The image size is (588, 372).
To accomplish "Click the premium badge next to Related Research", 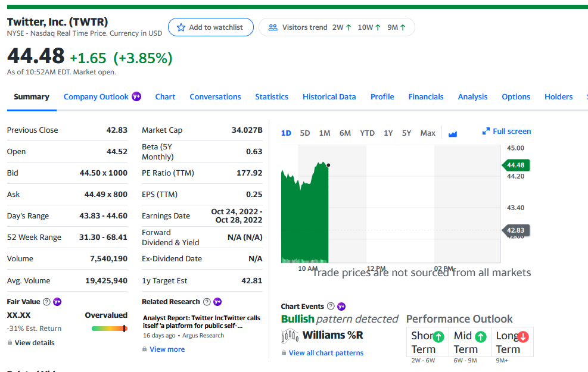I will (217, 302).
